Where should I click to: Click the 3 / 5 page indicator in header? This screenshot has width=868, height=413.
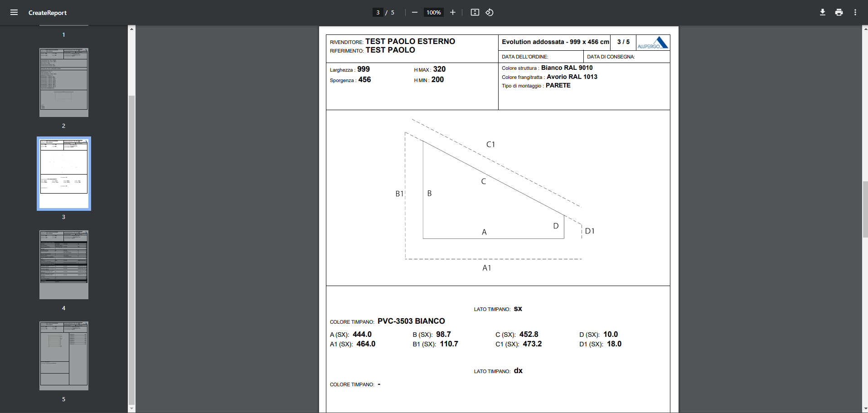coord(623,42)
